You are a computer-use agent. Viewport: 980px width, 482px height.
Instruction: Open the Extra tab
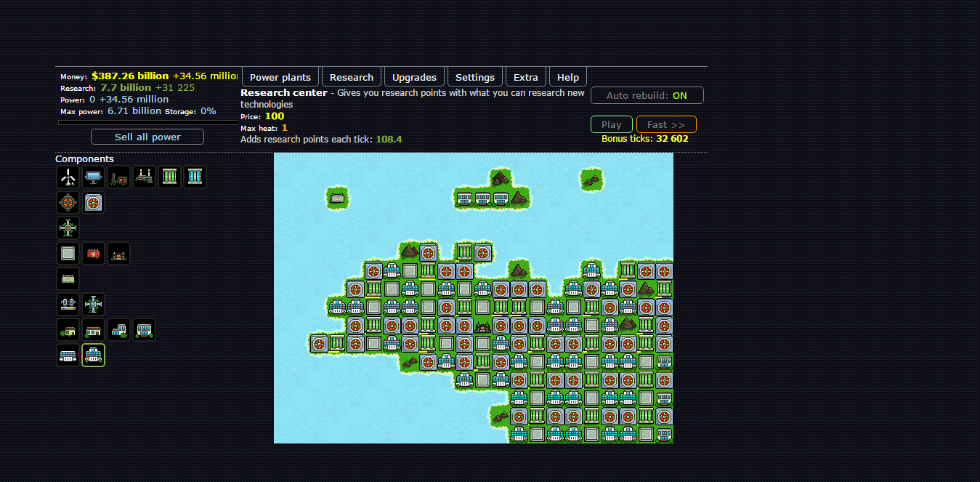(x=526, y=77)
